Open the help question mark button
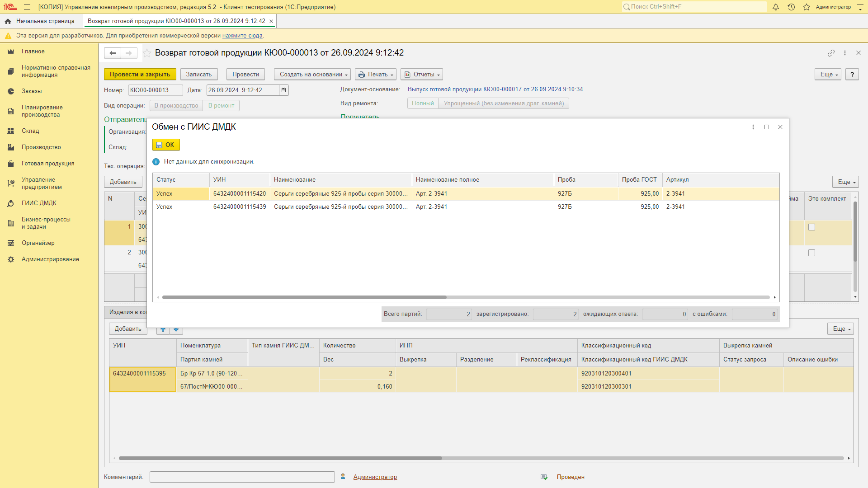 click(x=852, y=75)
